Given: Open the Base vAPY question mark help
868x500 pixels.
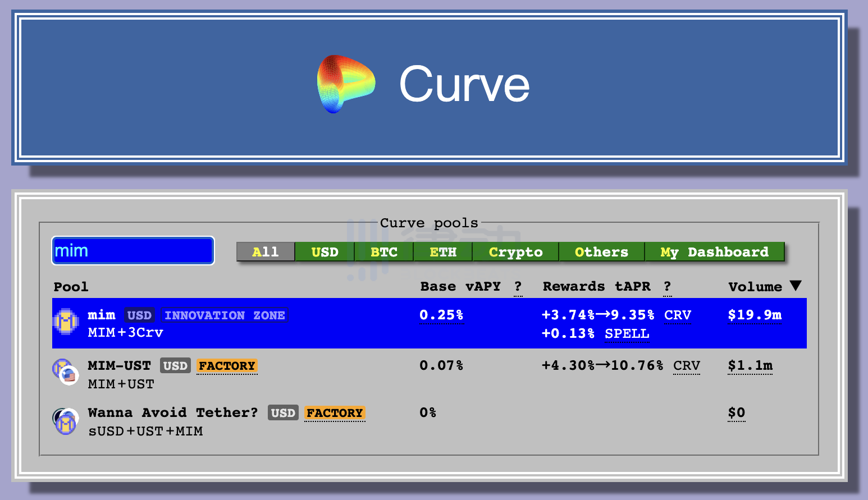Looking at the screenshot, I should (x=518, y=287).
